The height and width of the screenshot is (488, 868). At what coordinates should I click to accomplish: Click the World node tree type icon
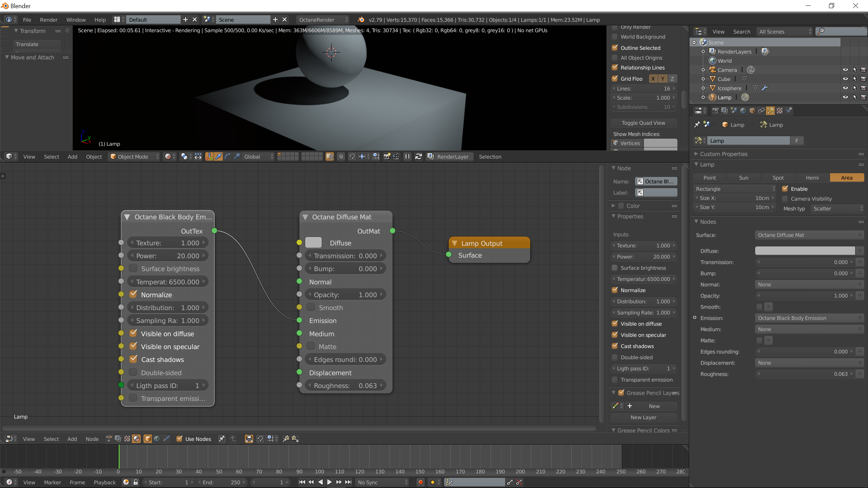tap(157, 439)
